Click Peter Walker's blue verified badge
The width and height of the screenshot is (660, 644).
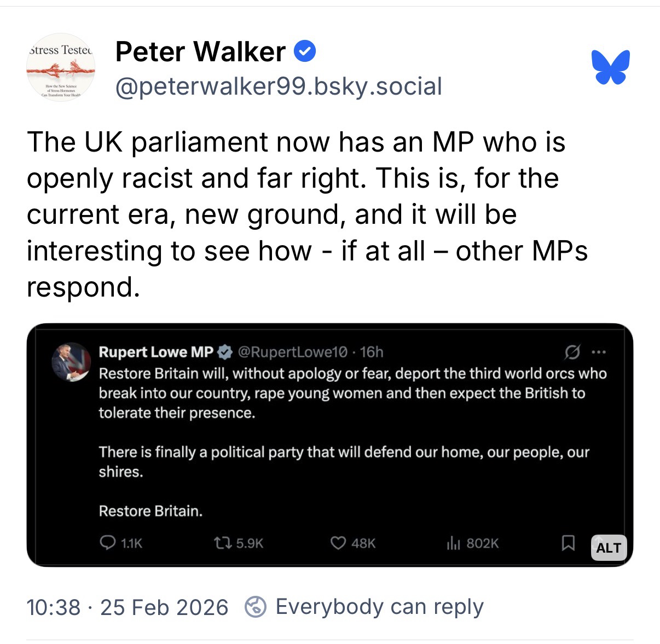click(305, 52)
